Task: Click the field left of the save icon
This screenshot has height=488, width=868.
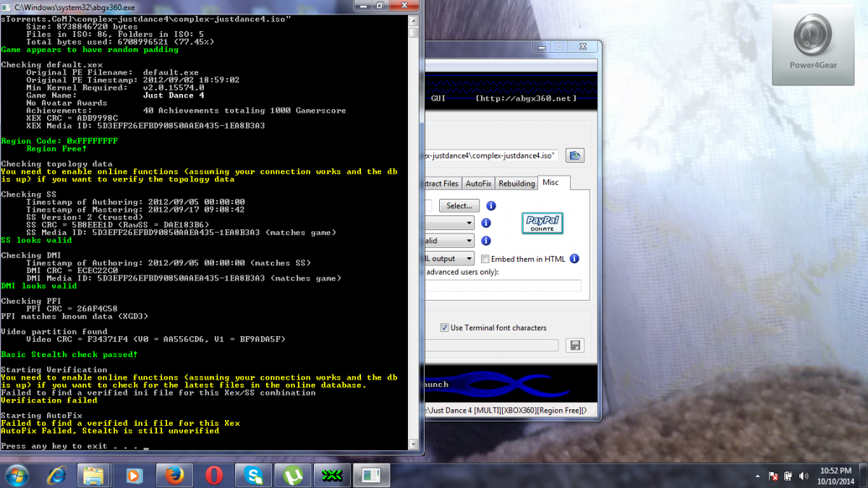Action: pos(491,346)
